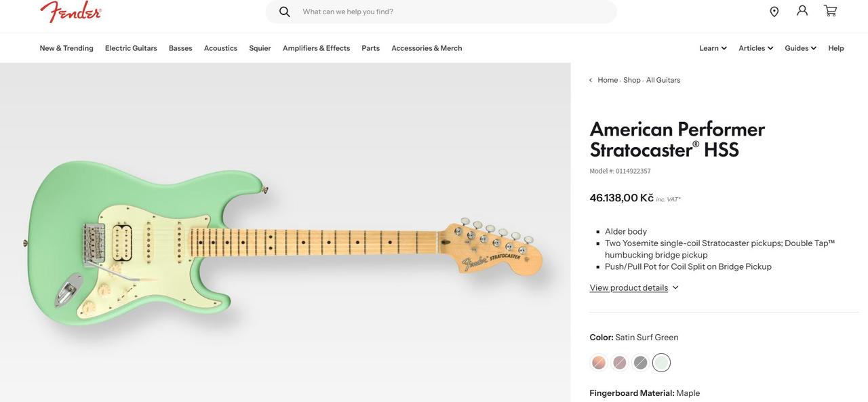Expand the Learn dropdown
The width and height of the screenshot is (868, 402).
[713, 48]
